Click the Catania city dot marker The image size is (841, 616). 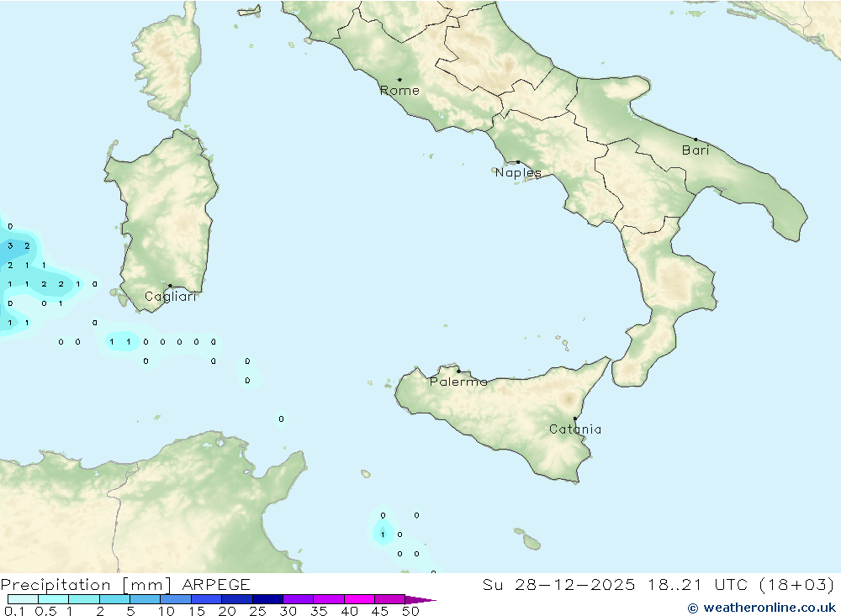point(575,419)
